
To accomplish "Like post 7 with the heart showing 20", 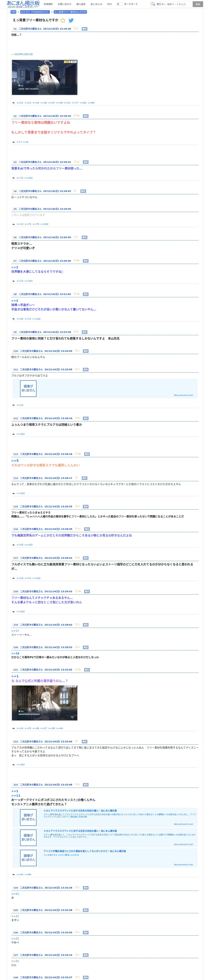I will (x=75, y=261).
